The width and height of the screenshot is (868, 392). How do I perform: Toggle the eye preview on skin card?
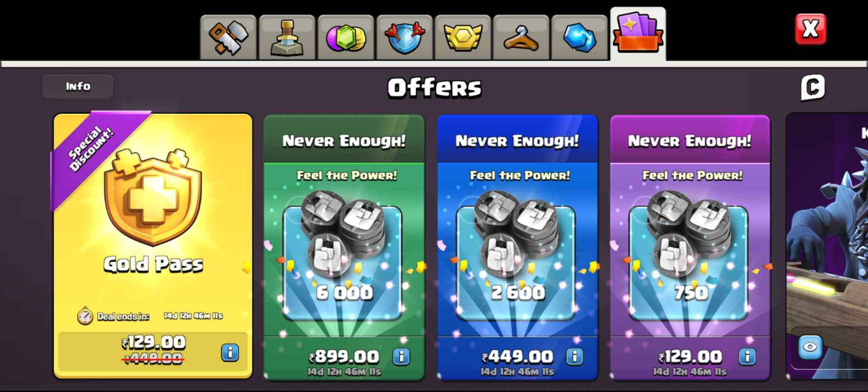tap(810, 347)
